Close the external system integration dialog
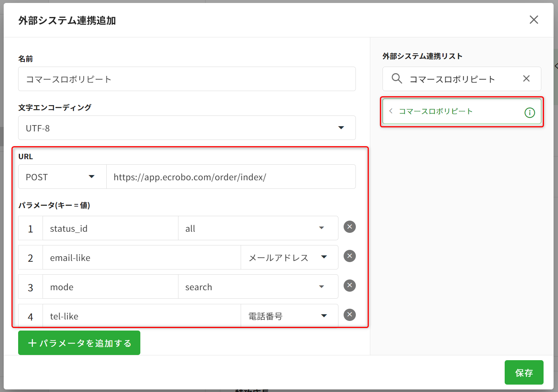Viewport: 558px width, 392px height. [534, 20]
